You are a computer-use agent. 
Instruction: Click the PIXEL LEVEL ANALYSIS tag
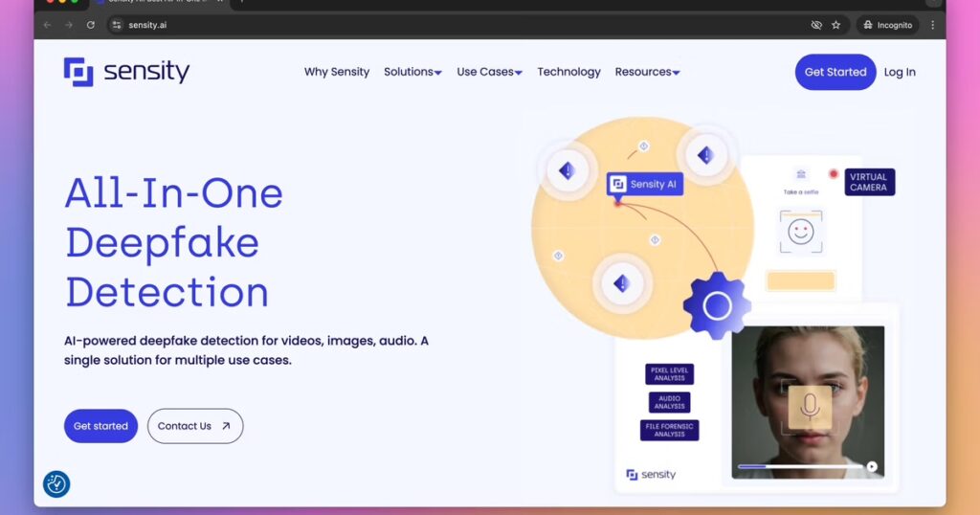click(669, 373)
